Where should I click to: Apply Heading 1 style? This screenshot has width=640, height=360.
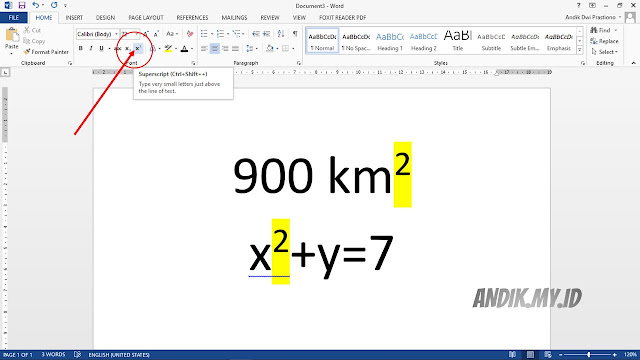[x=390, y=41]
